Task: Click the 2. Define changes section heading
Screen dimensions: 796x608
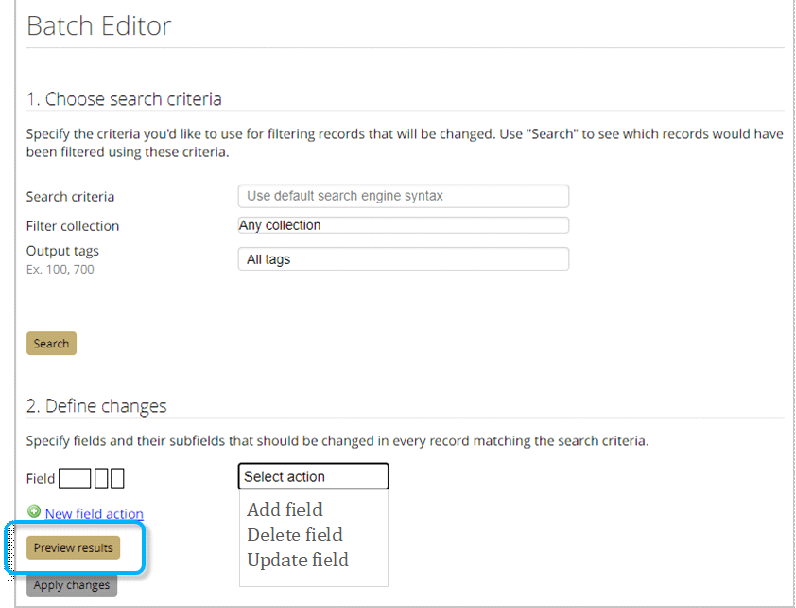Action: 96,406
